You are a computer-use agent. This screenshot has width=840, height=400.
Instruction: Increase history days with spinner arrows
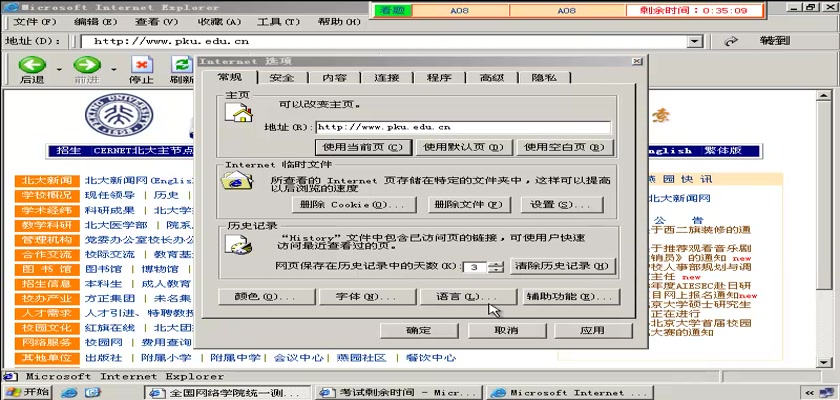coord(498,263)
